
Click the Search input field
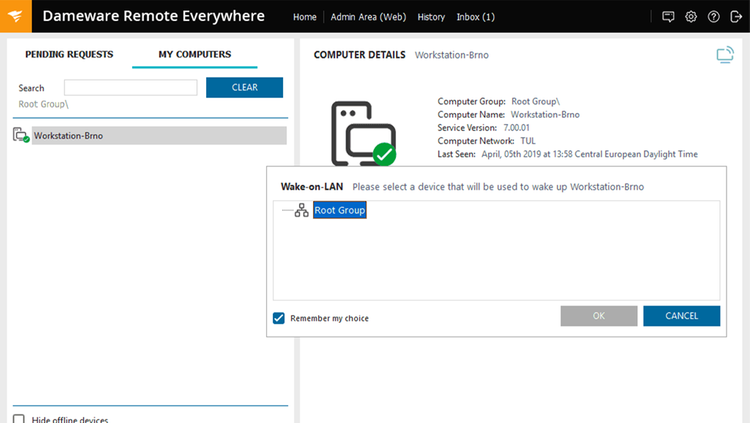131,88
